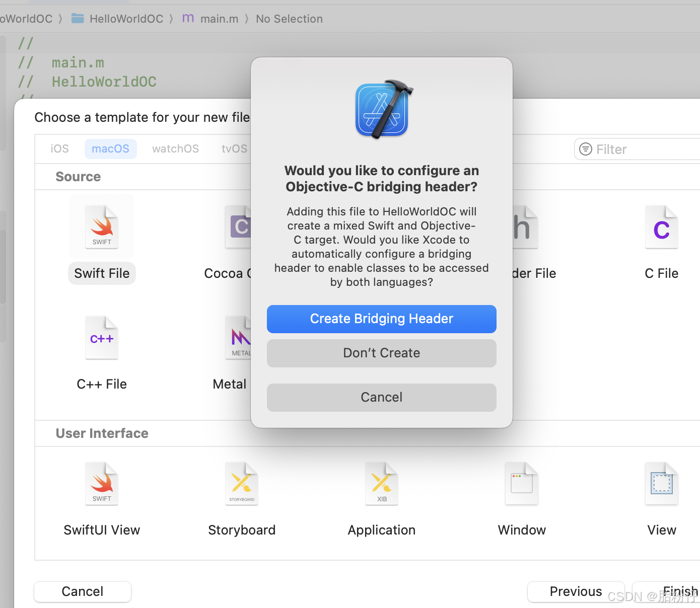Click the SwiftUI View label
This screenshot has height=608, width=700.
(102, 530)
